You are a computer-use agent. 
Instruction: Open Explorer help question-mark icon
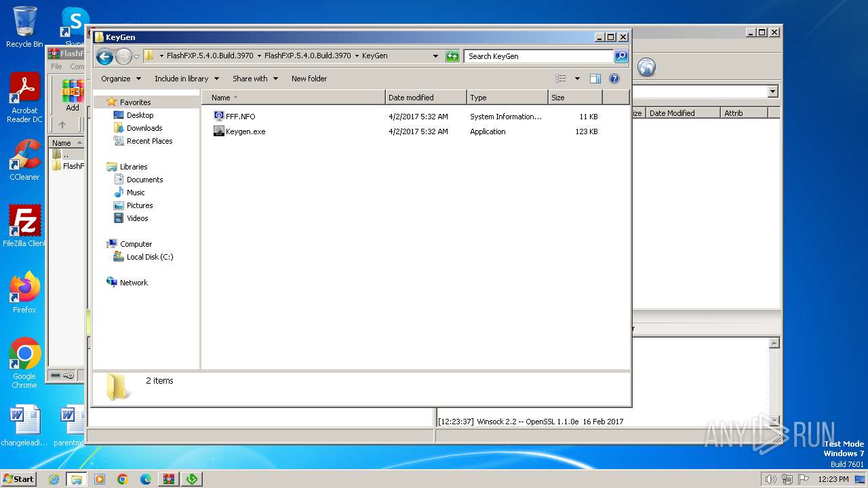pyautogui.click(x=614, y=79)
